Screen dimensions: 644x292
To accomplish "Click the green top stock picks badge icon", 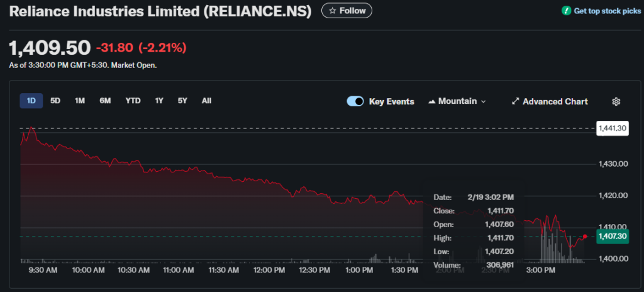I will click(567, 11).
